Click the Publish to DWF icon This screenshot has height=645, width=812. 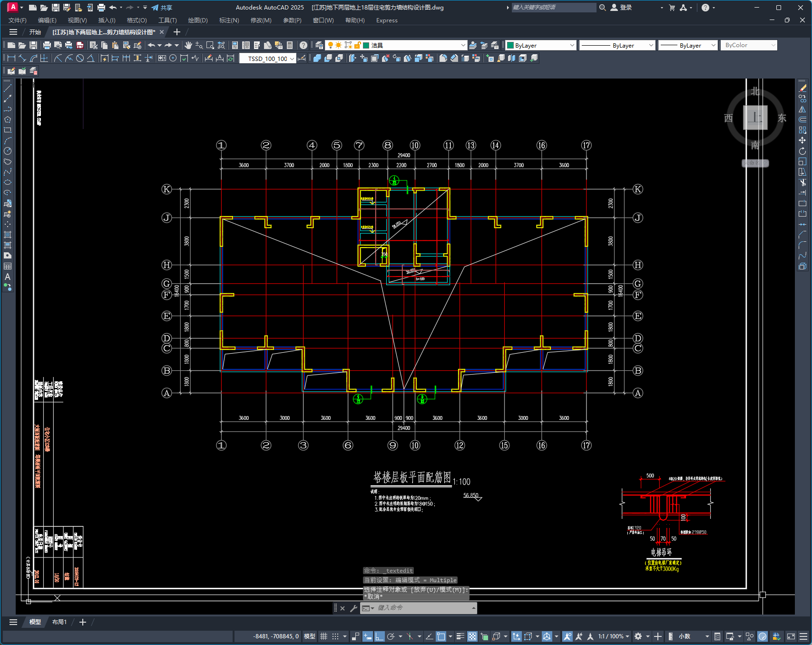coord(80,45)
